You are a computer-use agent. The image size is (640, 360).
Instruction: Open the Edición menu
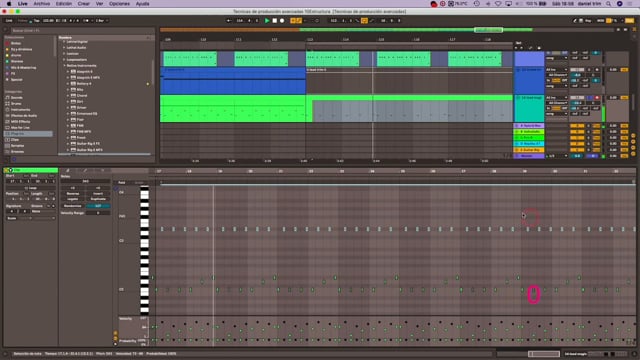64,4
